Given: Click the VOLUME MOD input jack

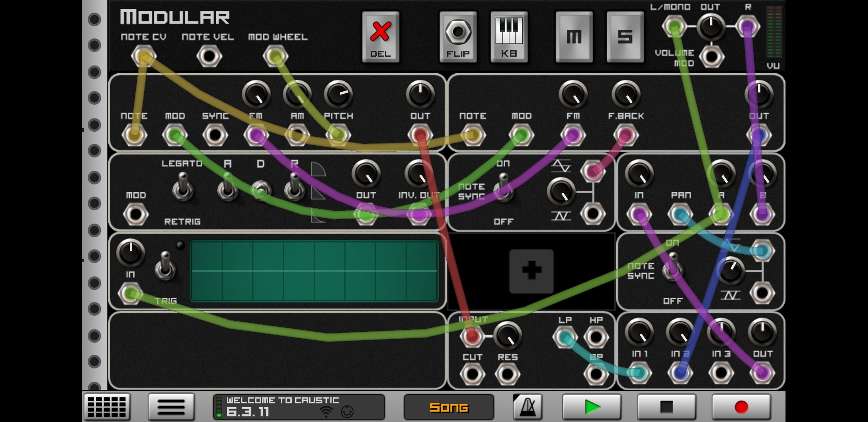Looking at the screenshot, I should (x=712, y=57).
